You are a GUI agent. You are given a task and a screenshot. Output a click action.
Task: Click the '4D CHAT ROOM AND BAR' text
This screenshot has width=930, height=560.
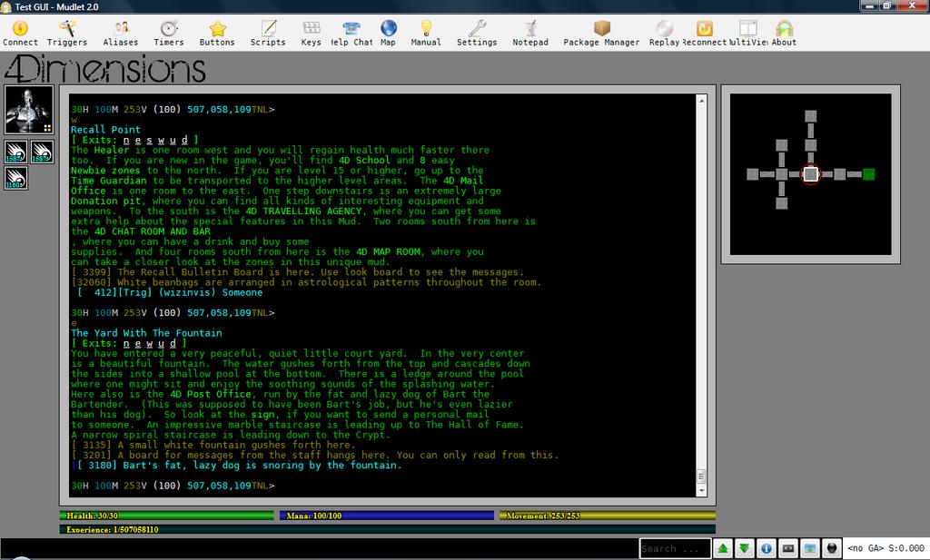click(x=152, y=231)
